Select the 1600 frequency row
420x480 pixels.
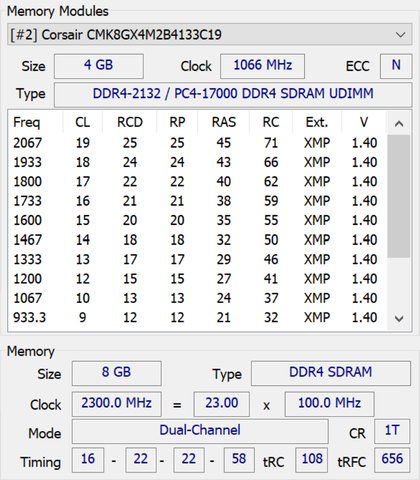[x=197, y=220]
